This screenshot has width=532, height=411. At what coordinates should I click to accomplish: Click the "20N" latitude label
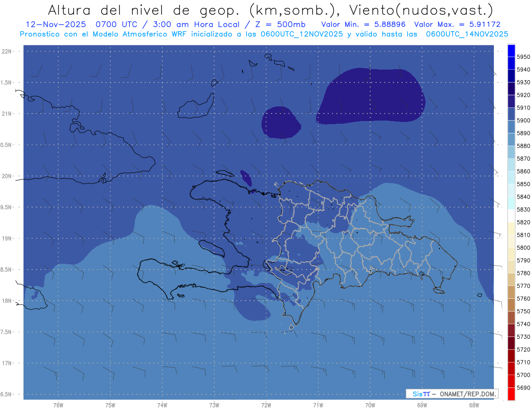7,176
